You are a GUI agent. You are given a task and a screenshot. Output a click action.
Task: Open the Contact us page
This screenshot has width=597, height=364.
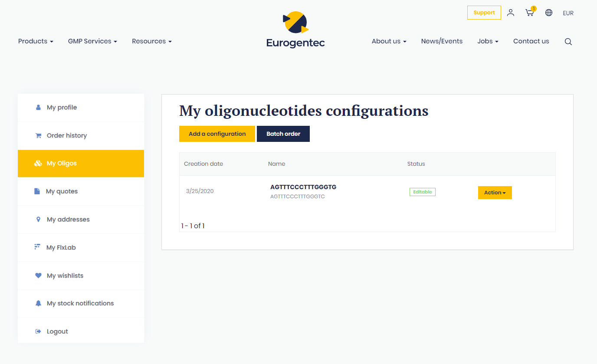tap(531, 41)
